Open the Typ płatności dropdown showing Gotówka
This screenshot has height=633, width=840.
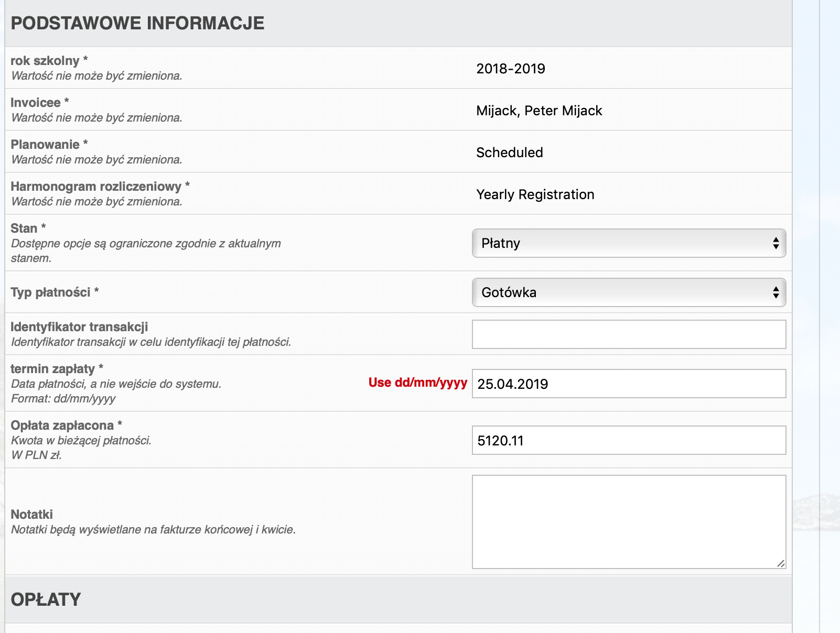629,292
